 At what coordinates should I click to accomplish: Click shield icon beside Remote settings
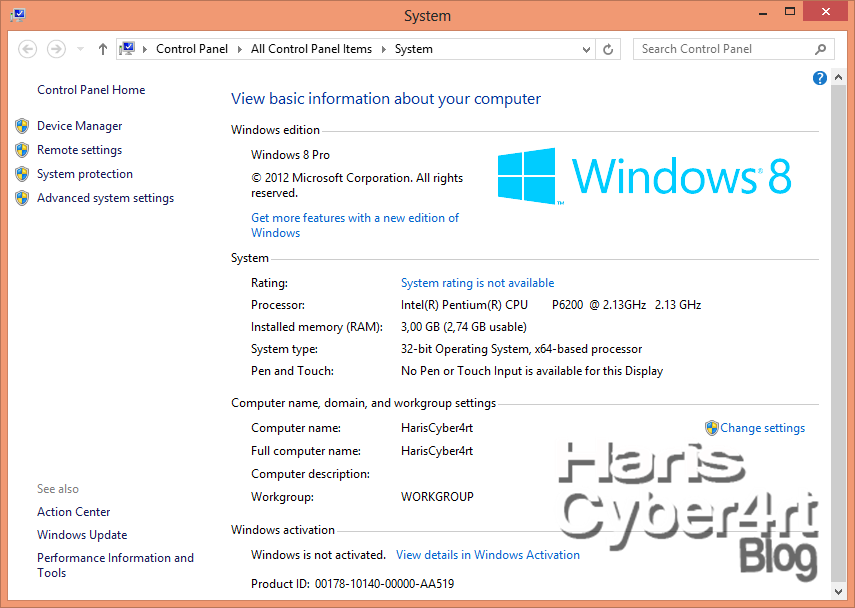point(22,150)
